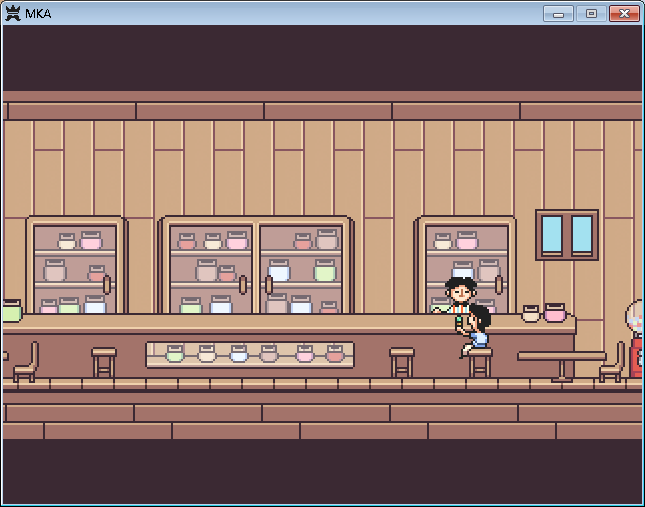Click the pink jar on the counter's right end
Viewport: 645px width, 507px height.
555,313
